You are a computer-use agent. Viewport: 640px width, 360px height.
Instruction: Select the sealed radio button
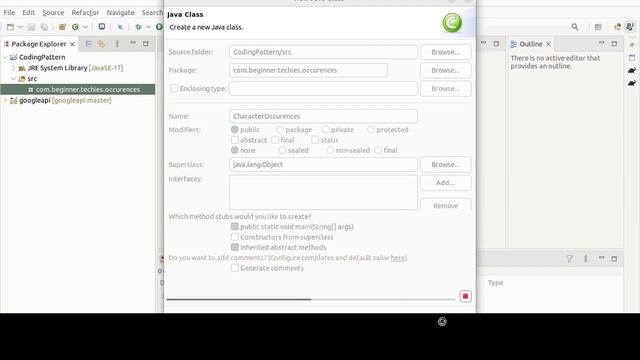point(282,150)
